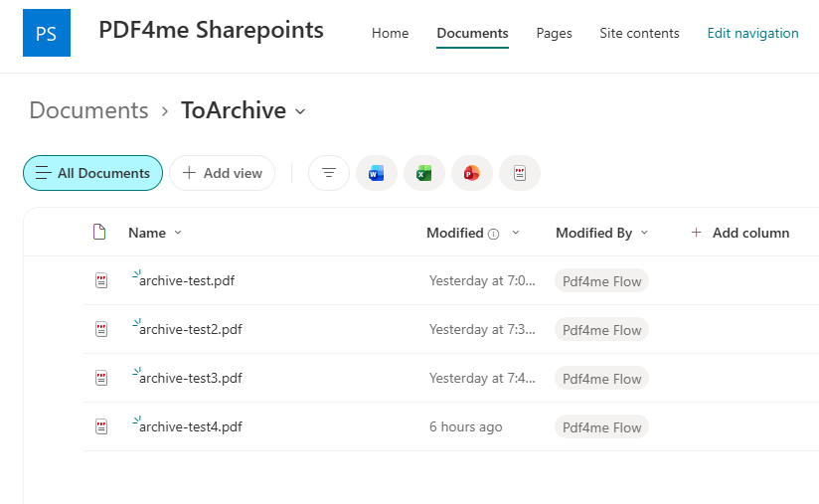Click PDF icon beside archive-test4.pdf
819x504 pixels.
[x=101, y=426]
